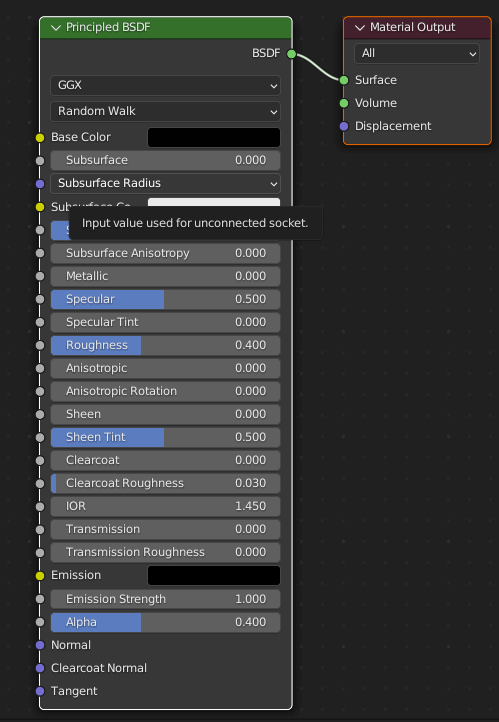
Task: Click the Base Color black swatch
Action: [214, 138]
